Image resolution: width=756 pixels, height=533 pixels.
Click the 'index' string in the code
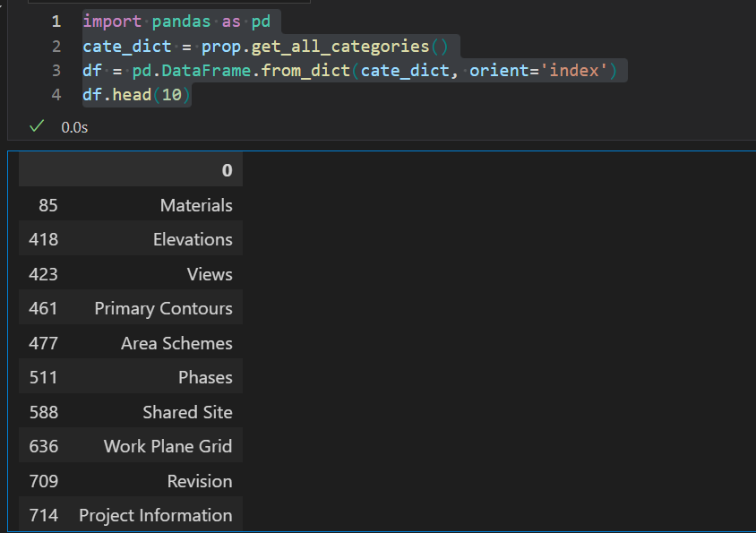click(574, 70)
